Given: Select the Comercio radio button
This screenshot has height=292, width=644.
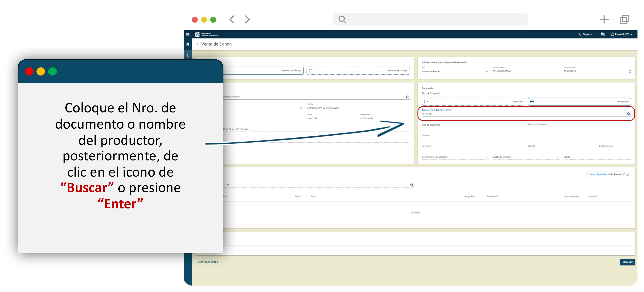Looking at the screenshot, I should tap(426, 102).
